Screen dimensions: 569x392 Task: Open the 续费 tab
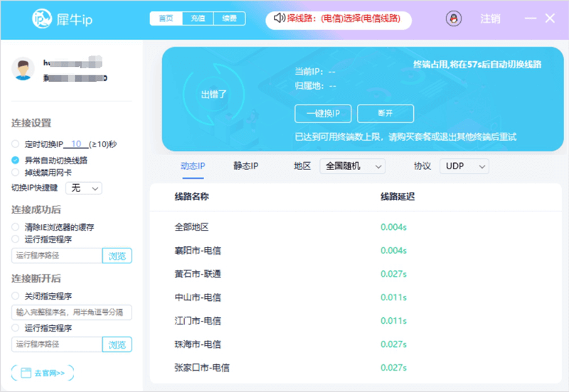tap(229, 18)
